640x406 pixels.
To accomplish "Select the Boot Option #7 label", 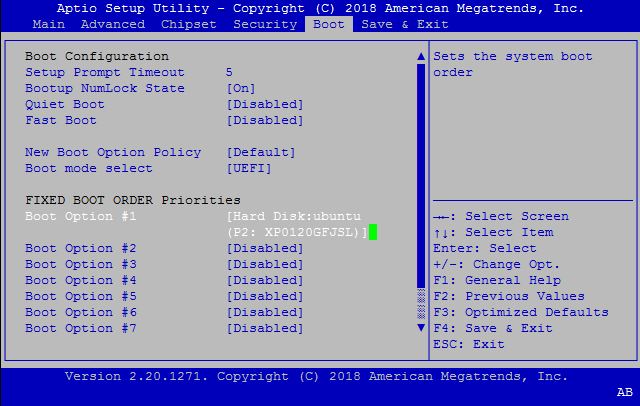I will click(x=80, y=328).
